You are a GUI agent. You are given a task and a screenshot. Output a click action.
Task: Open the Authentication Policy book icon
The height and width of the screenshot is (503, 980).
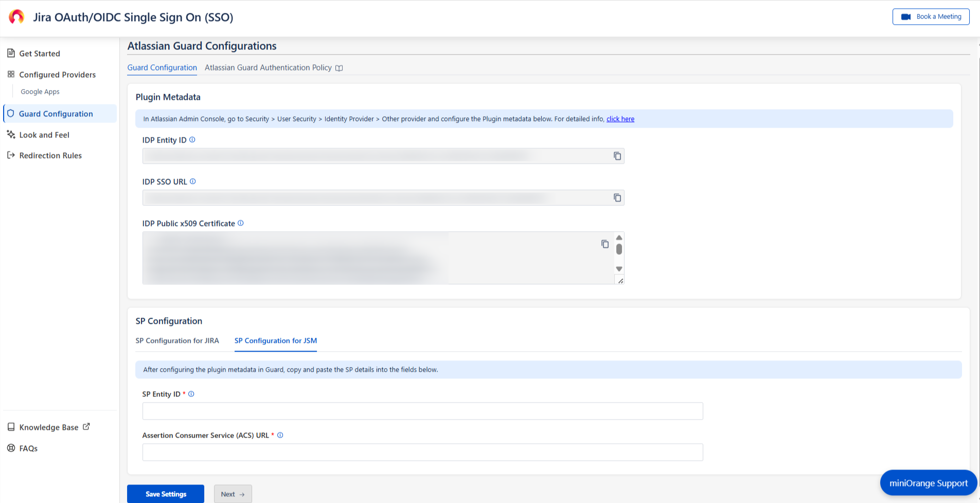[x=339, y=68]
